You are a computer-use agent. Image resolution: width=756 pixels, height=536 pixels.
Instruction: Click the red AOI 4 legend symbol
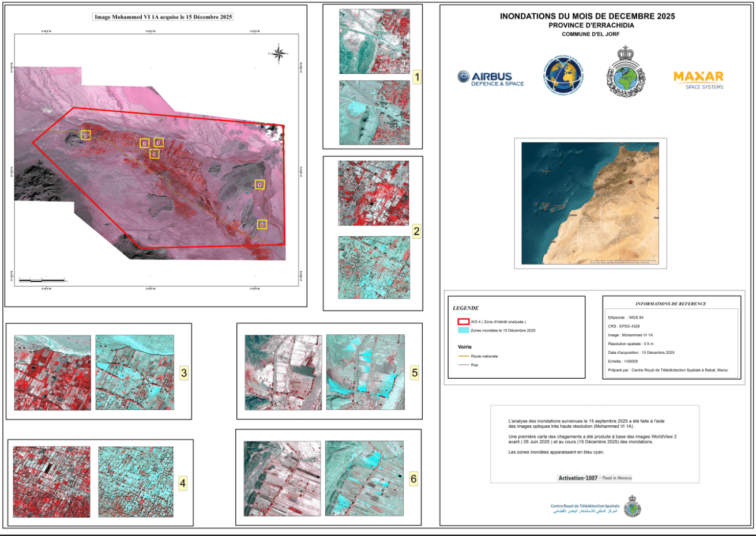point(463,322)
